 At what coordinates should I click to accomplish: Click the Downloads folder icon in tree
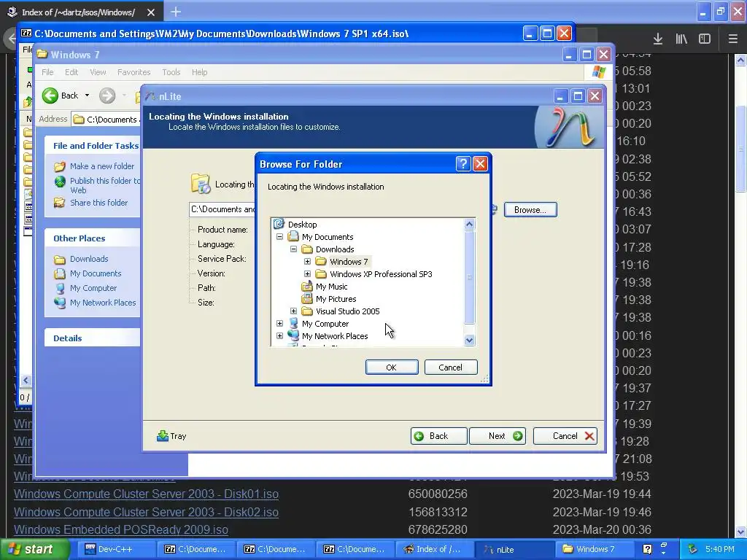tap(307, 249)
